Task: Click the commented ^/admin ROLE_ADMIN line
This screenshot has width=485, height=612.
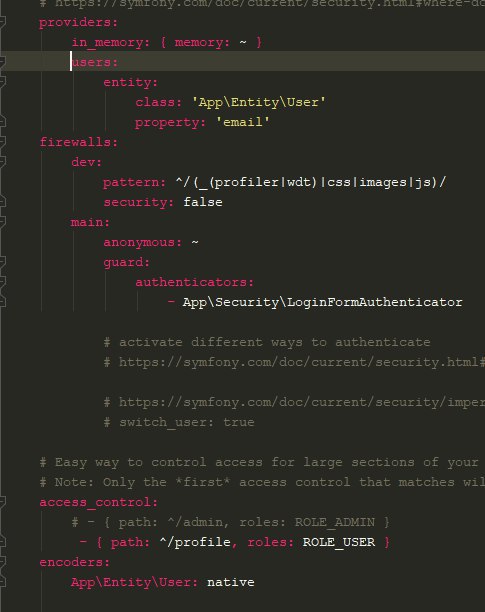Action: tap(231, 522)
